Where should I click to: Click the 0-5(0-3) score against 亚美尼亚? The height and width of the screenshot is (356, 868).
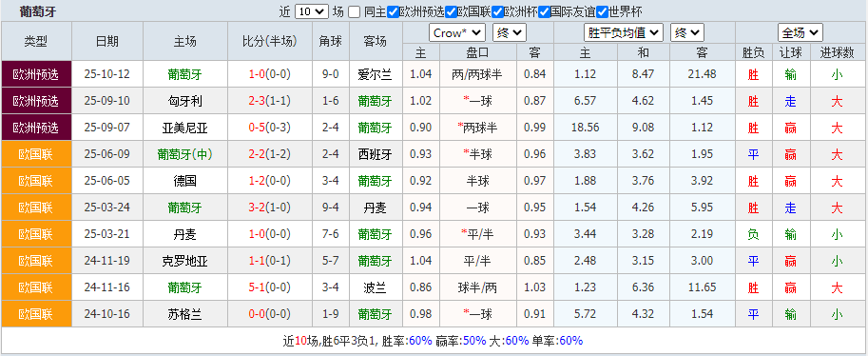pyautogui.click(x=270, y=128)
